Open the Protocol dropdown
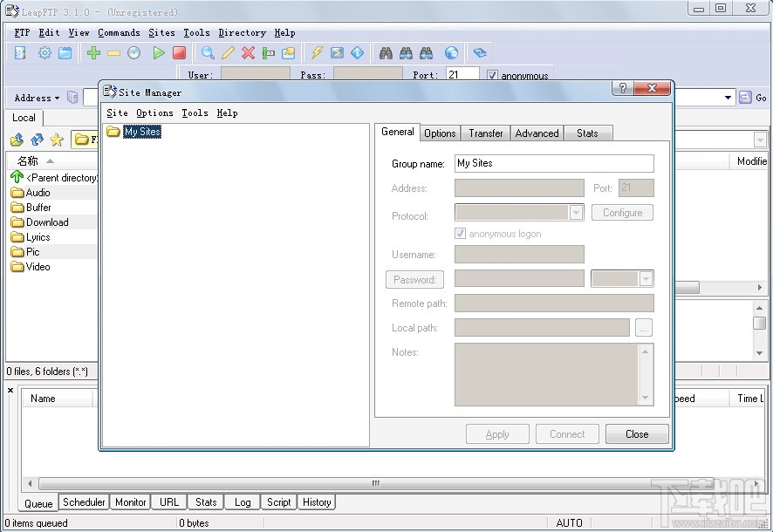The width and height of the screenshot is (773, 532). (x=576, y=212)
